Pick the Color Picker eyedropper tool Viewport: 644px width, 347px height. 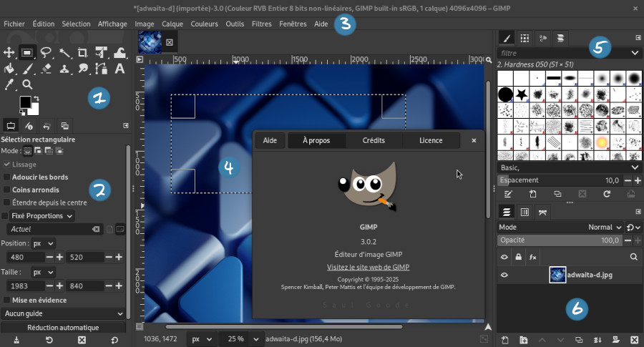(9, 84)
